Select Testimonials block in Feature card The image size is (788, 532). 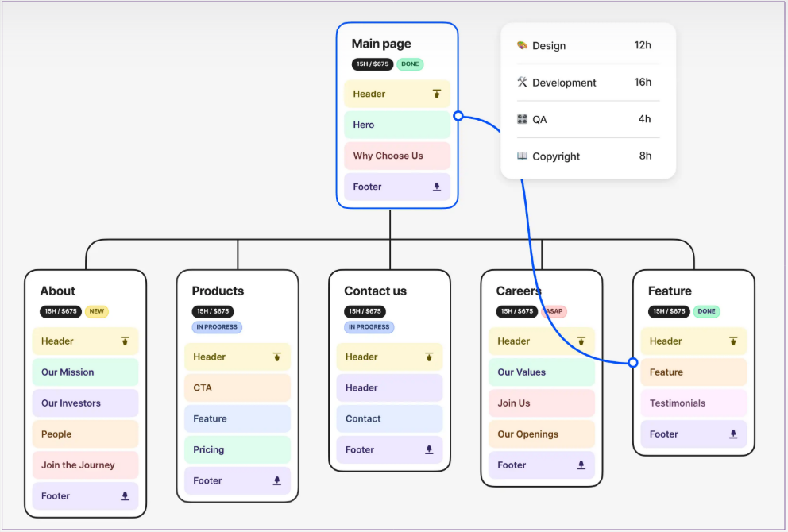pos(693,403)
